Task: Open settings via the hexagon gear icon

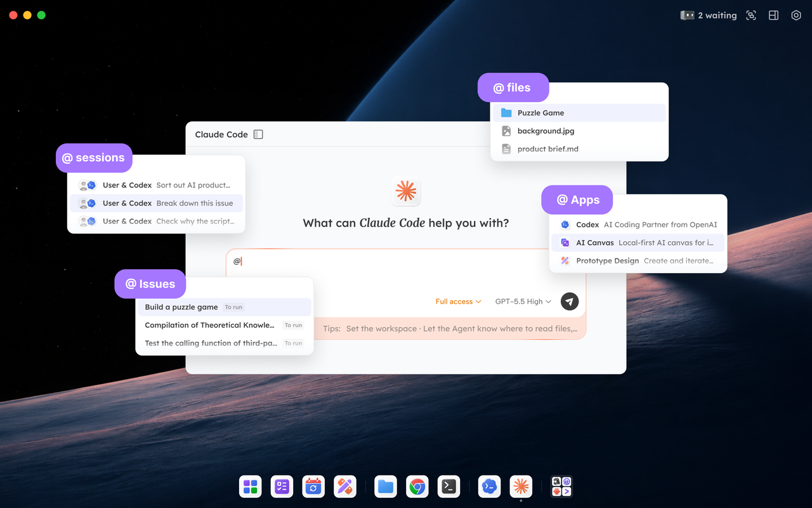Action: point(796,15)
